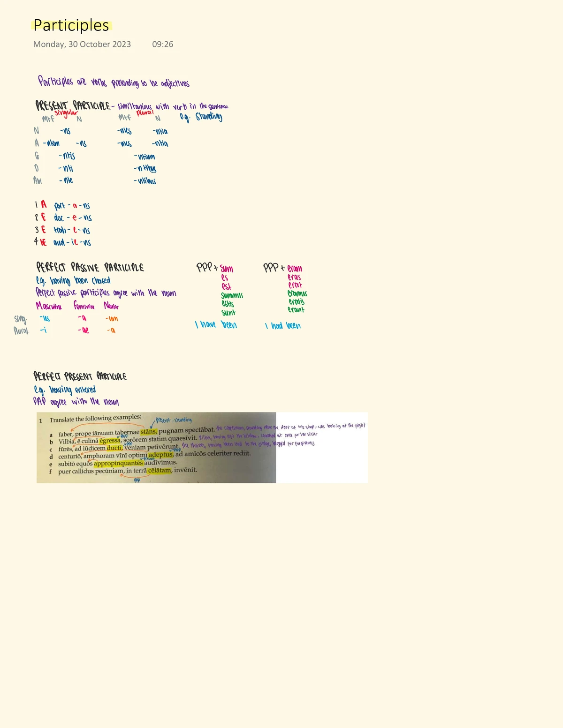563x728 pixels.
Task: Click the page time "09:26"
Action: (163, 44)
